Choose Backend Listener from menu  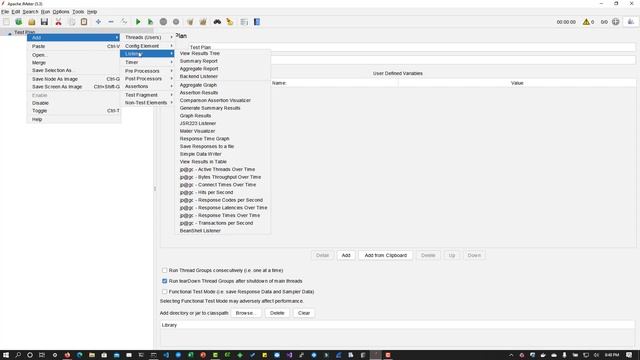pos(223,76)
